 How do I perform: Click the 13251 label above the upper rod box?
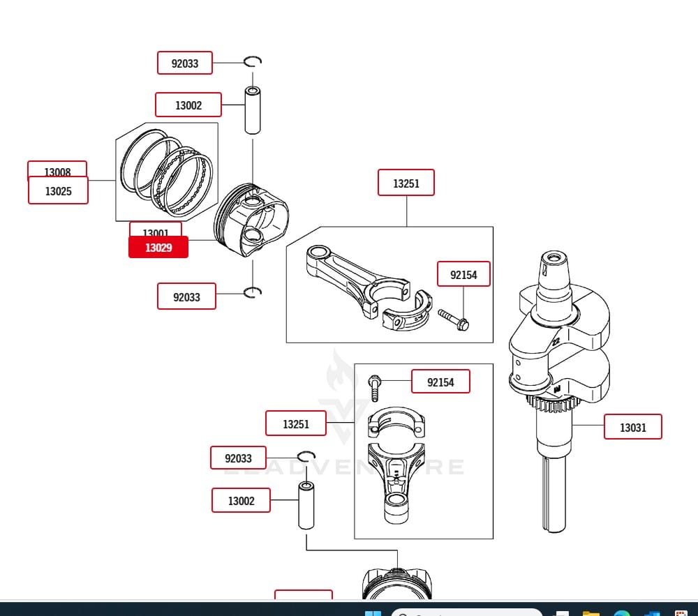(x=406, y=183)
